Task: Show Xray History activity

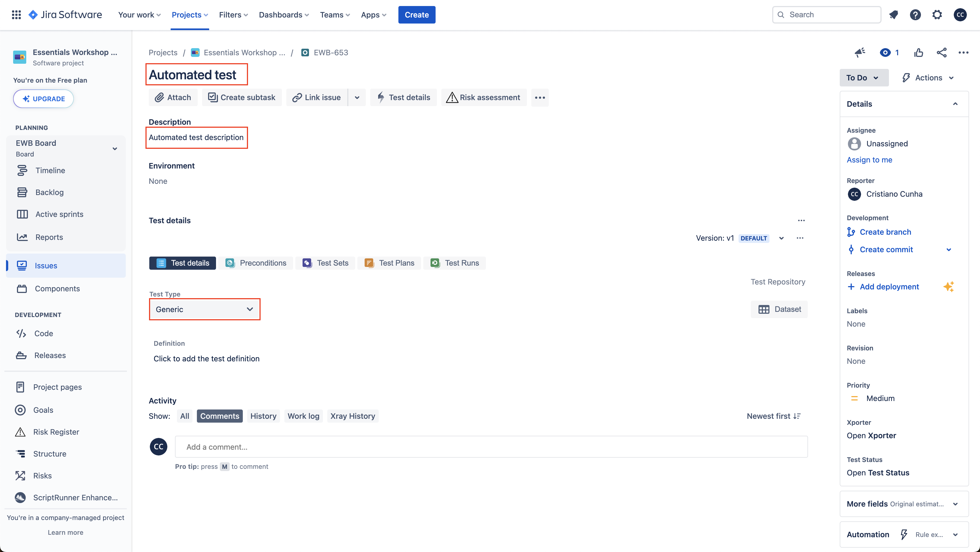Action: (x=353, y=416)
